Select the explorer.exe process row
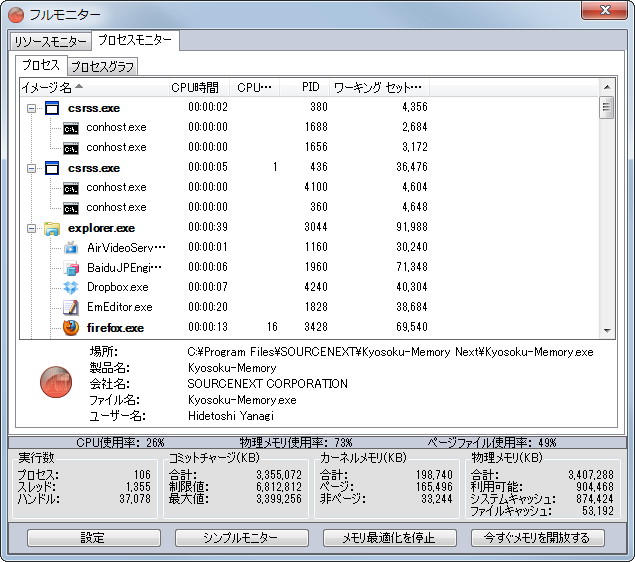Viewport: 635px width, 562px height. [309, 228]
